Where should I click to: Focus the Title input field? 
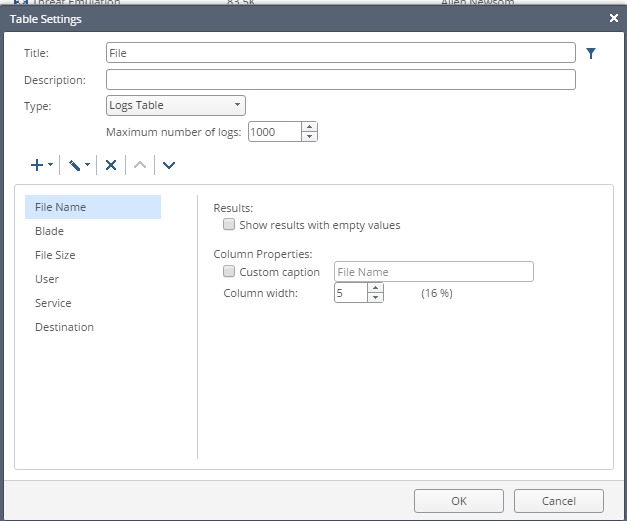point(341,53)
